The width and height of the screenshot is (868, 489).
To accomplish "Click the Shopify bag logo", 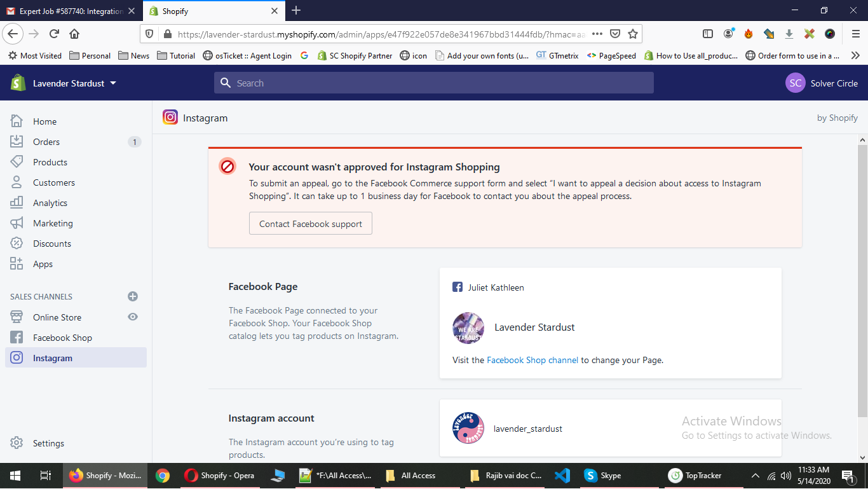I will point(18,83).
